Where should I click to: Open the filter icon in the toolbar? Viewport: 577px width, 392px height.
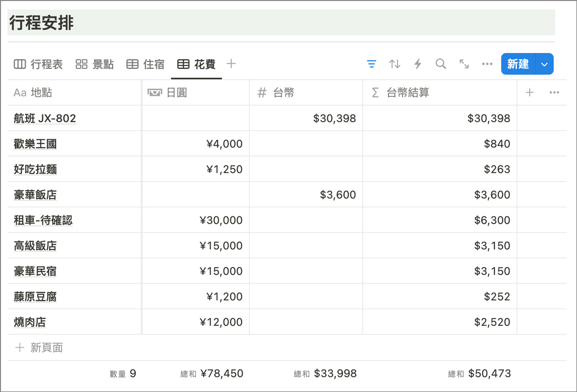tap(371, 64)
